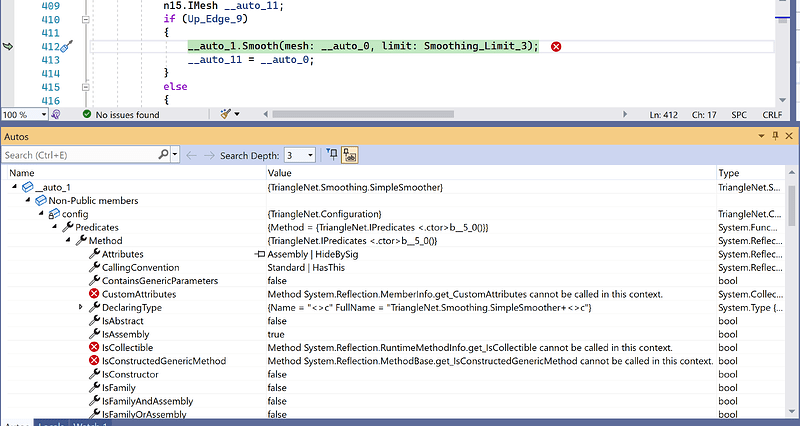Click the back arrow to go to the previous search result

point(191,155)
